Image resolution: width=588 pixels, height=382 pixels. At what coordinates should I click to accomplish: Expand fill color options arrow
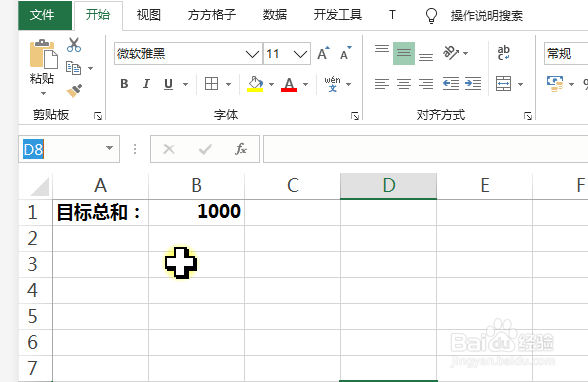point(271,84)
